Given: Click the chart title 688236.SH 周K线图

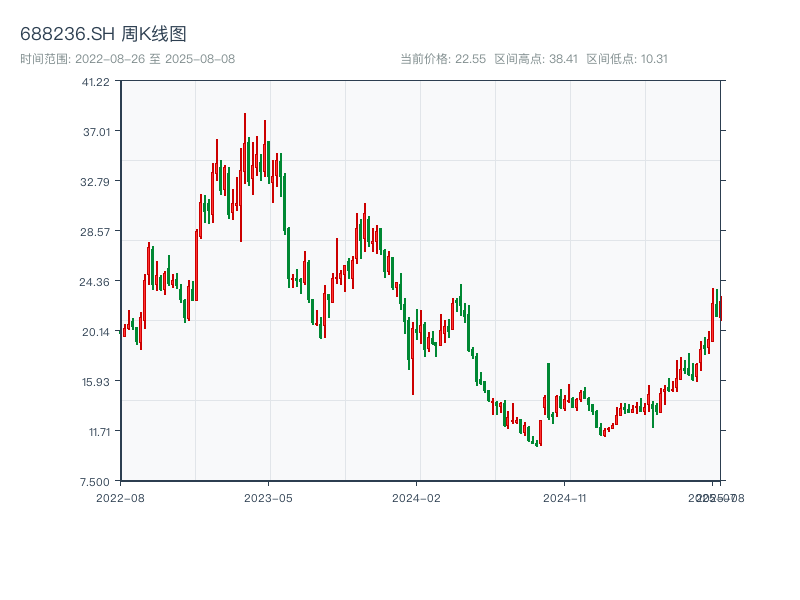Looking at the screenshot, I should pos(103,34).
